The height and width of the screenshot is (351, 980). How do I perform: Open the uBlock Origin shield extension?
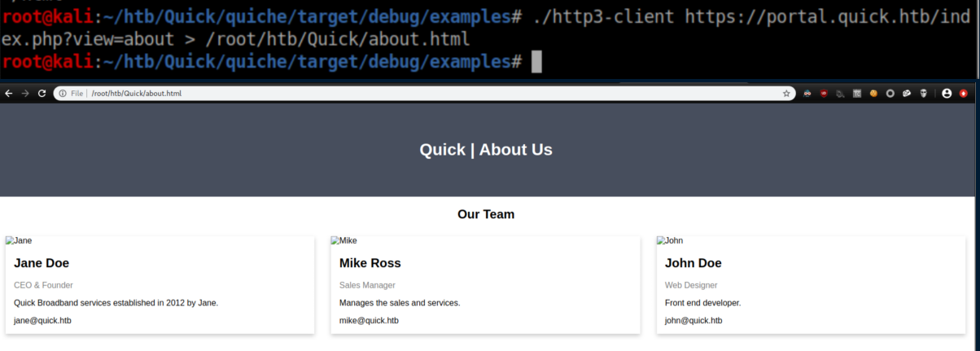pos(824,94)
